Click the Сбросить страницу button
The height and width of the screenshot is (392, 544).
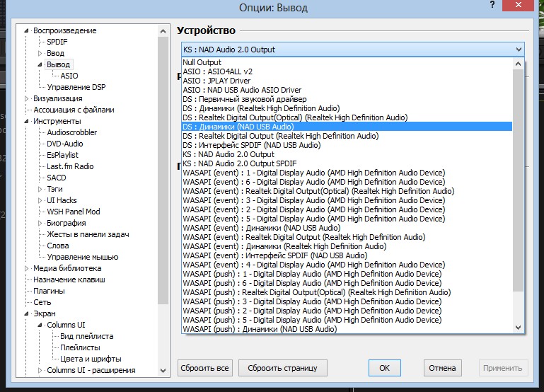click(x=282, y=368)
